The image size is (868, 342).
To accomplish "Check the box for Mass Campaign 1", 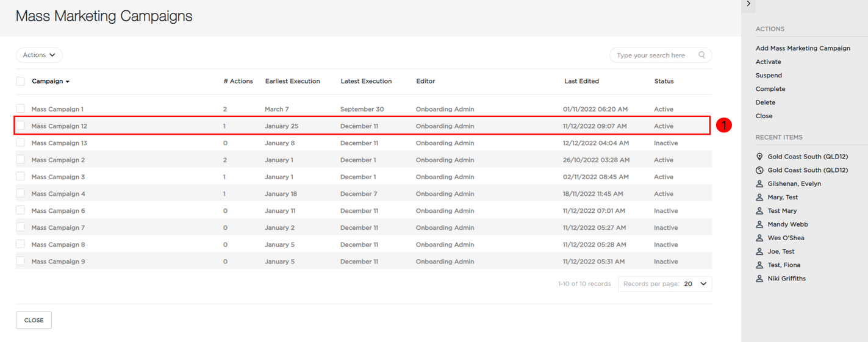I will (x=20, y=109).
